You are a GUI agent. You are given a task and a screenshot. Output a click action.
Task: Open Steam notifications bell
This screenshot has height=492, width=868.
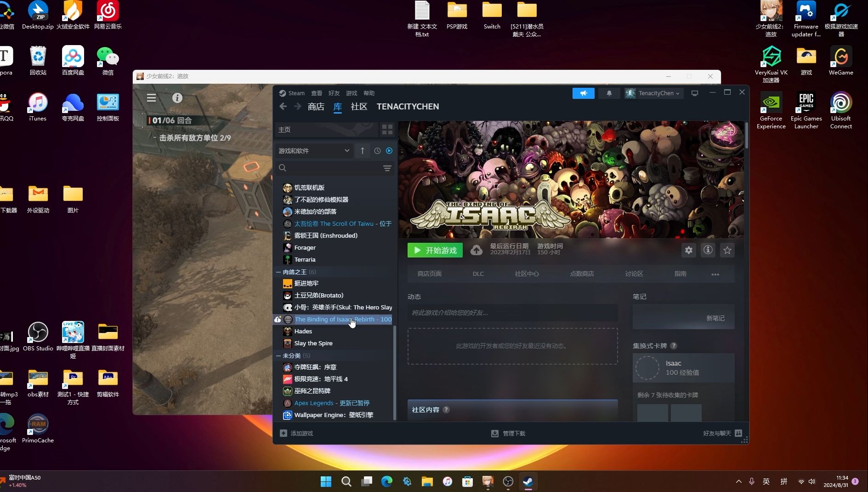609,93
